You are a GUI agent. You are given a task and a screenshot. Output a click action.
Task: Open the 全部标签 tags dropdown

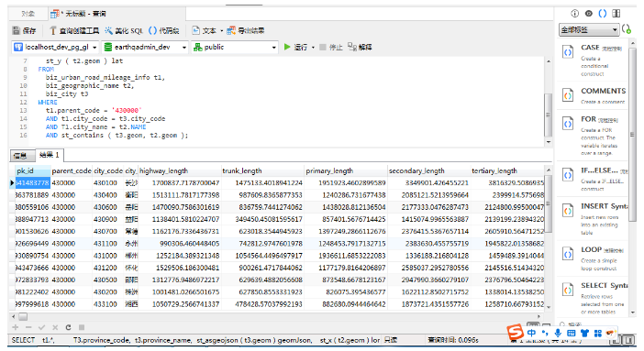(x=589, y=30)
